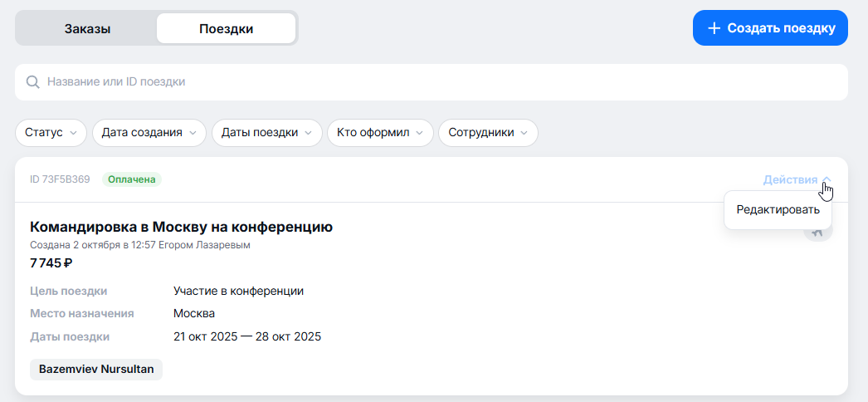This screenshot has width=868, height=402.
Task: Choose Редактировать from the actions menu
Action: pos(778,209)
